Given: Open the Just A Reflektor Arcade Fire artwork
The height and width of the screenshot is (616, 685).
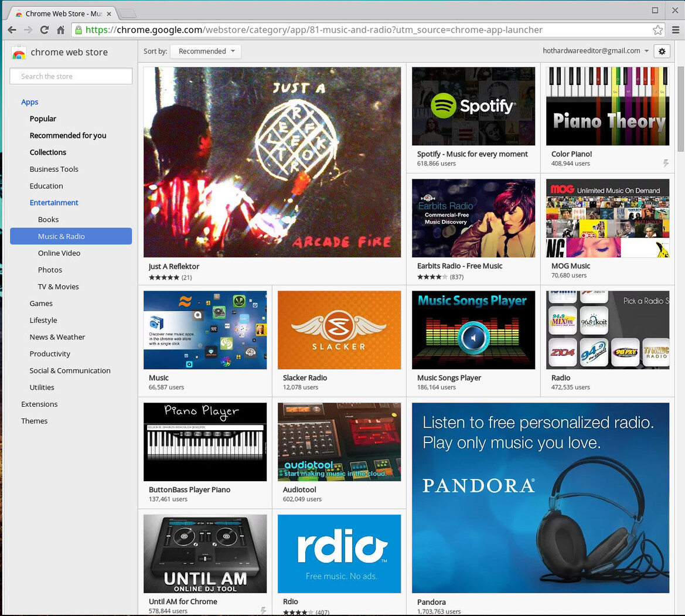Looking at the screenshot, I should [272, 162].
